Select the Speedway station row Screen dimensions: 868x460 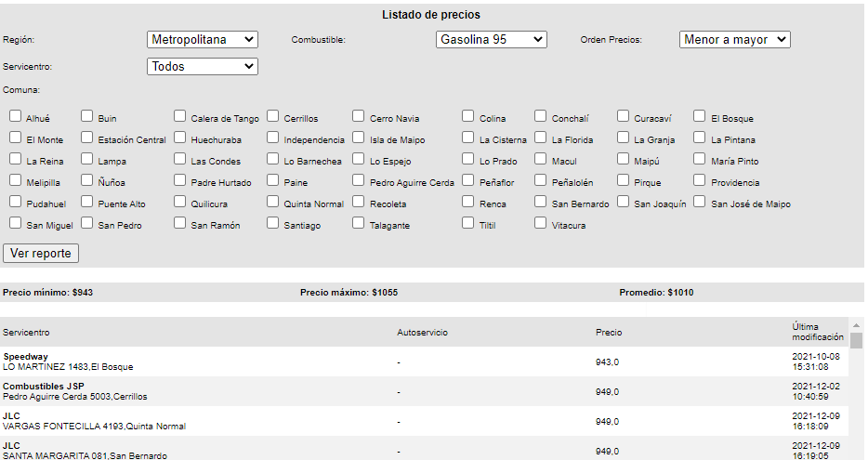[x=186, y=361]
